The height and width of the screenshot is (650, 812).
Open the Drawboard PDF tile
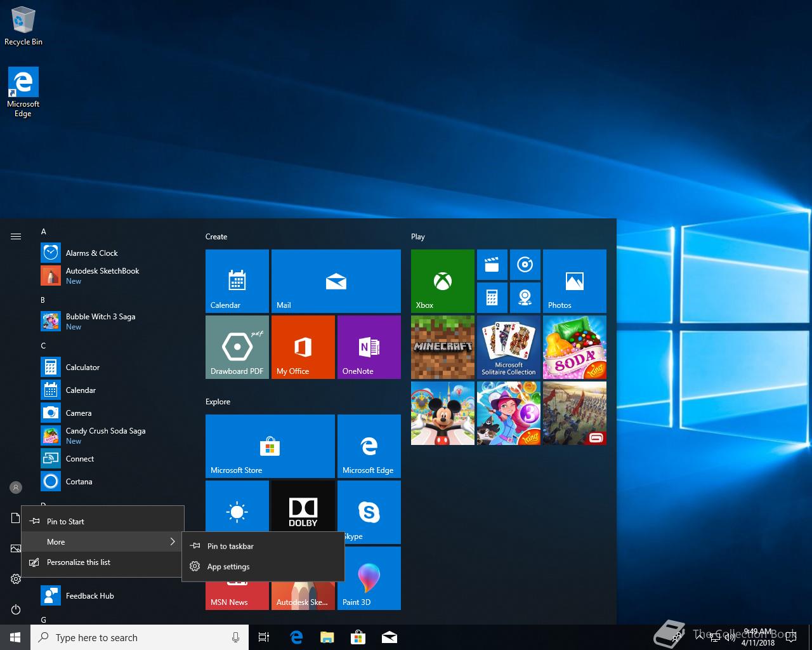[x=237, y=347]
